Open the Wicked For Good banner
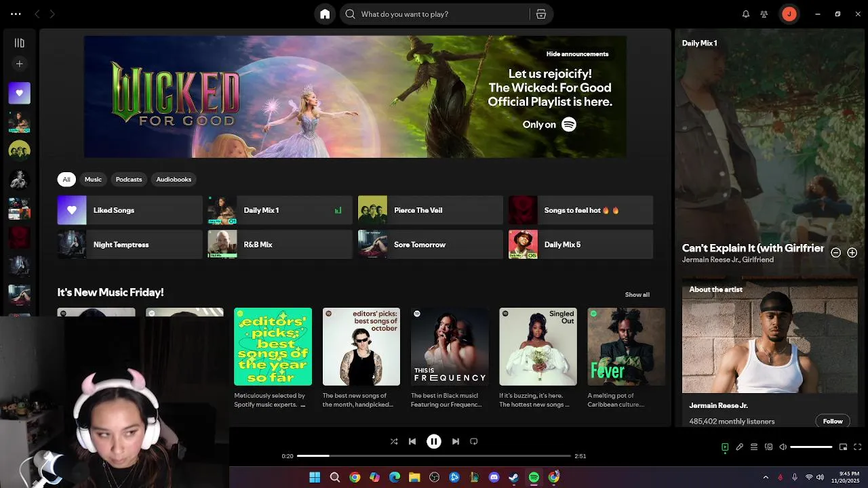The height and width of the screenshot is (488, 868). 355,97
